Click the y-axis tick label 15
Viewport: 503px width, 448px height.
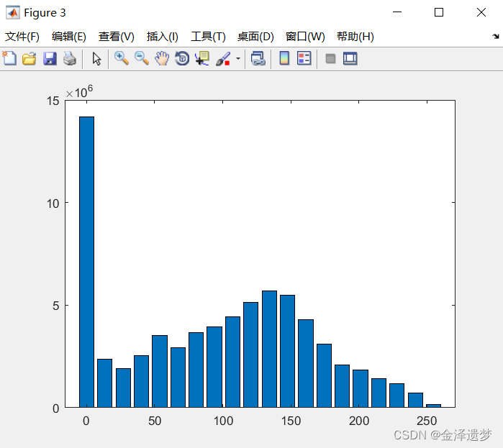[53, 101]
